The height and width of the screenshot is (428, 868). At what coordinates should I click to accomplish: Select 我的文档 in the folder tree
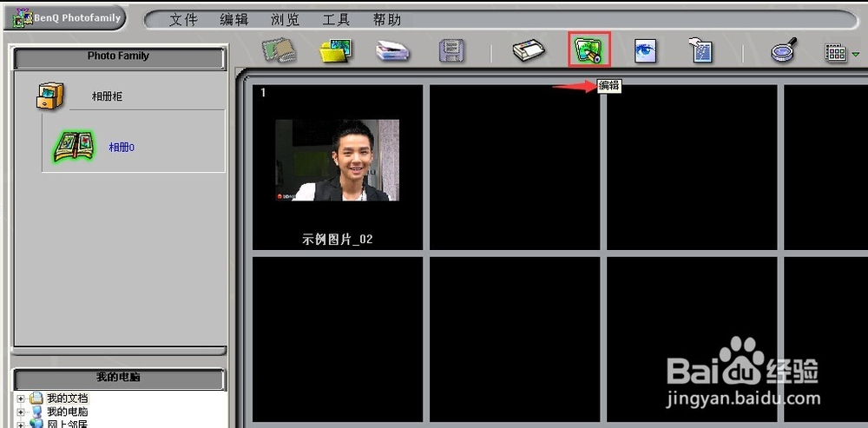tap(67, 398)
